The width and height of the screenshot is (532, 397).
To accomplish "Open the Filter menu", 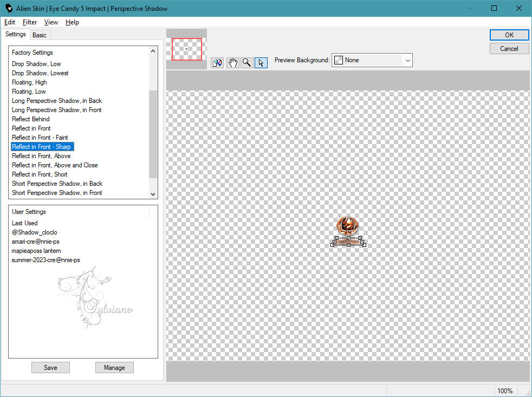I will pyautogui.click(x=29, y=22).
